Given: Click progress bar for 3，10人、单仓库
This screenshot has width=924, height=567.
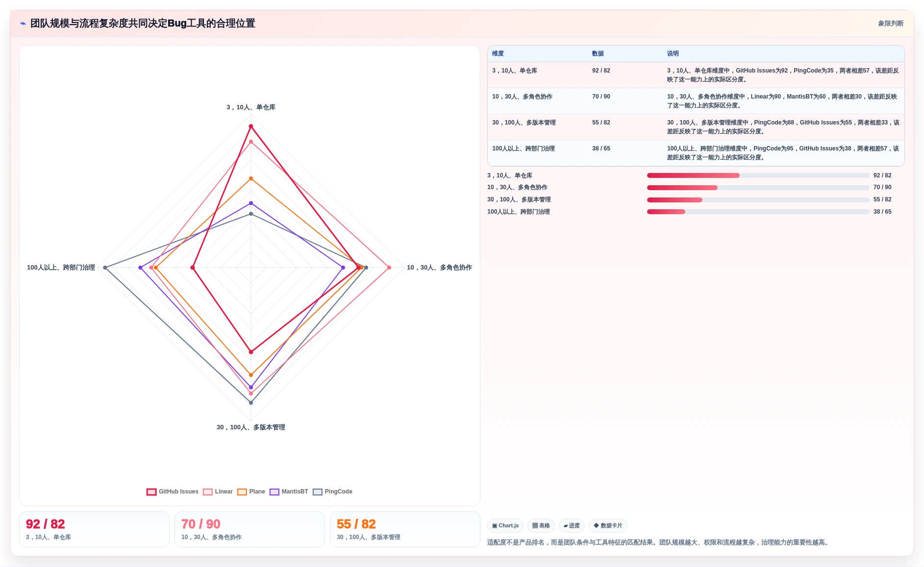Looking at the screenshot, I should 758,175.
